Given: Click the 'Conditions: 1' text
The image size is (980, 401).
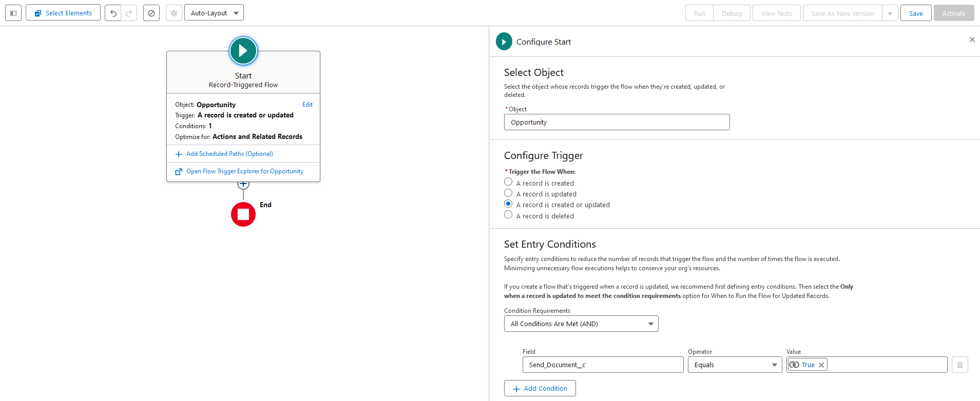Looking at the screenshot, I should [x=194, y=126].
